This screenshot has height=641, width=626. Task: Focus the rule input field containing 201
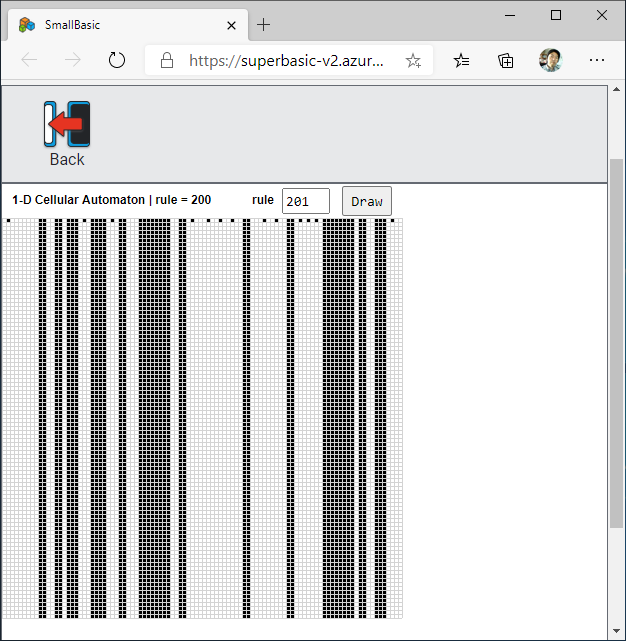click(306, 201)
